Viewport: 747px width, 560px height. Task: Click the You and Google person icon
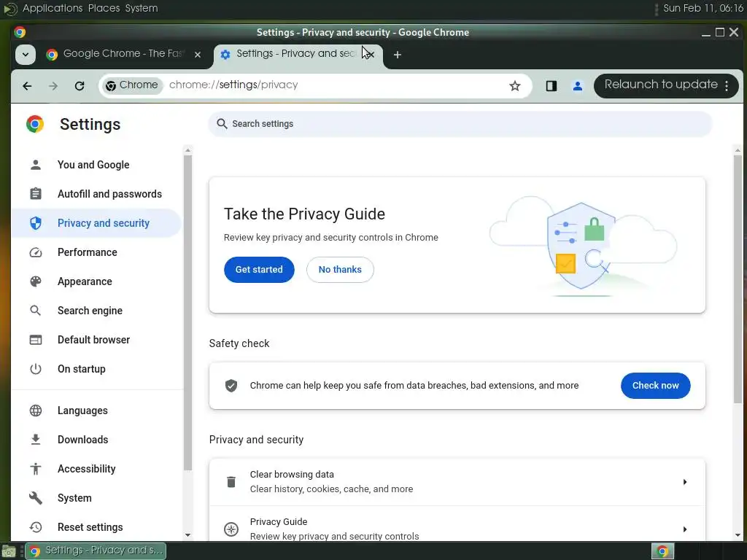[x=36, y=165]
